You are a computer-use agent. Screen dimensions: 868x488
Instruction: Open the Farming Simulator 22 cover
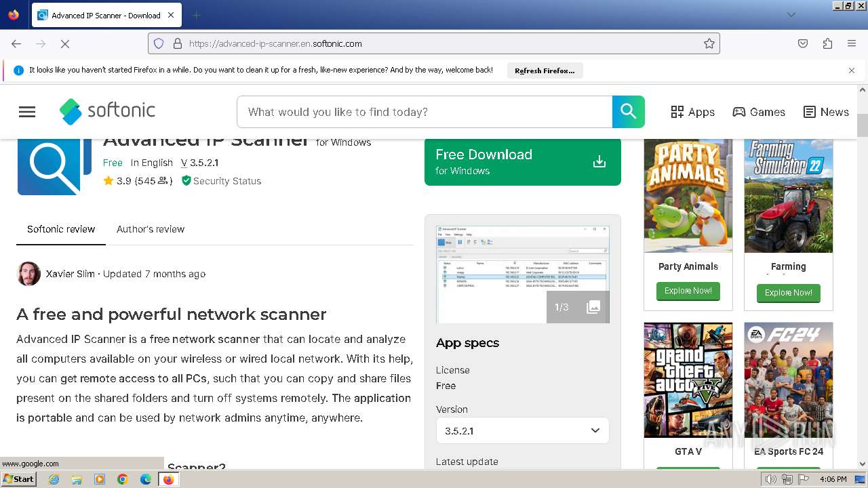tap(789, 196)
